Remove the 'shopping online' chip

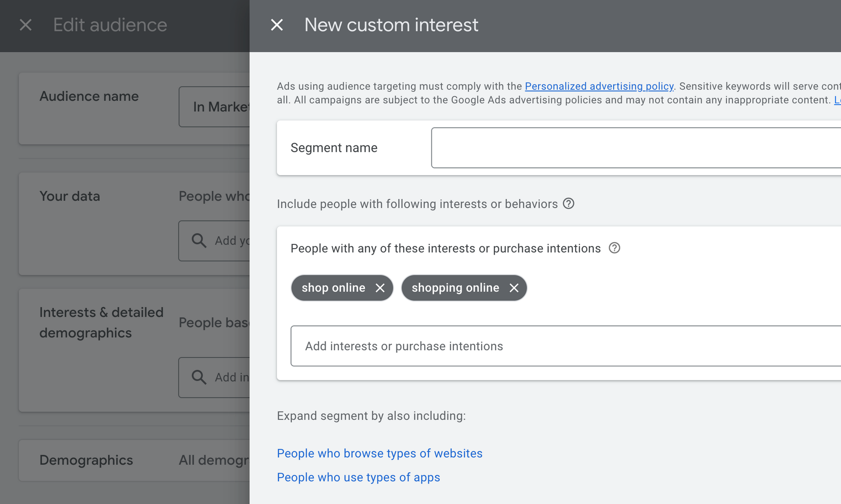click(514, 288)
